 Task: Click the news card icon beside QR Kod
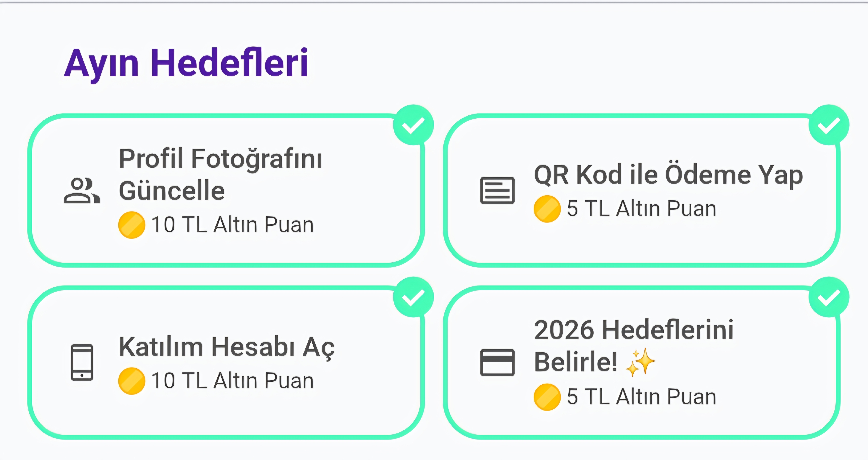coord(497,191)
